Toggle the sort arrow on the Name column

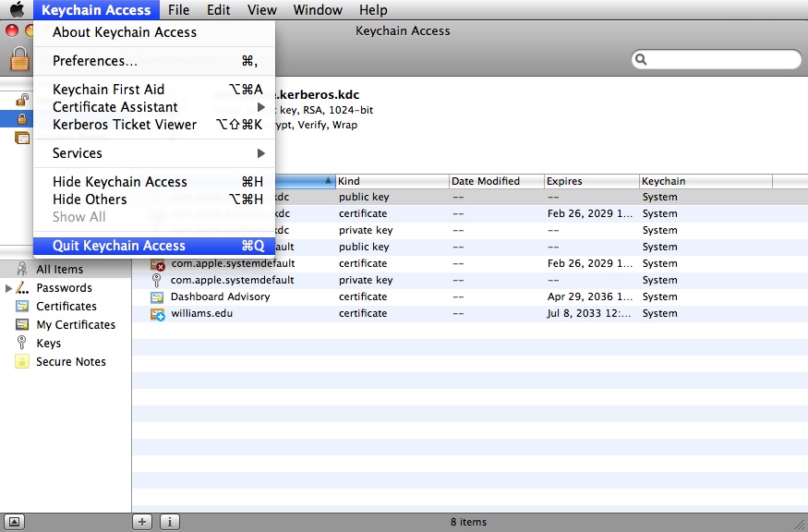coord(328,181)
